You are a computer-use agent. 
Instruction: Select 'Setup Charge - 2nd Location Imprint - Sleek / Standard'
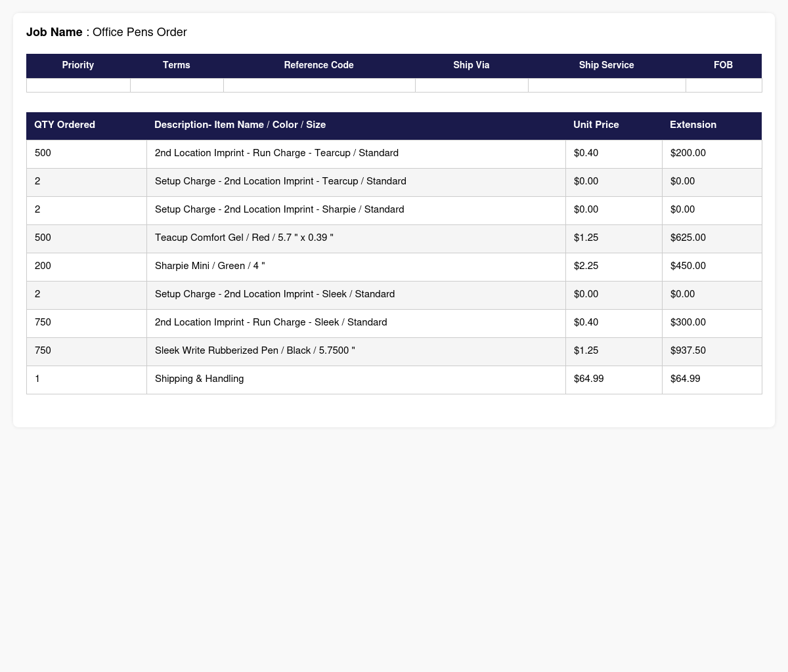click(274, 294)
